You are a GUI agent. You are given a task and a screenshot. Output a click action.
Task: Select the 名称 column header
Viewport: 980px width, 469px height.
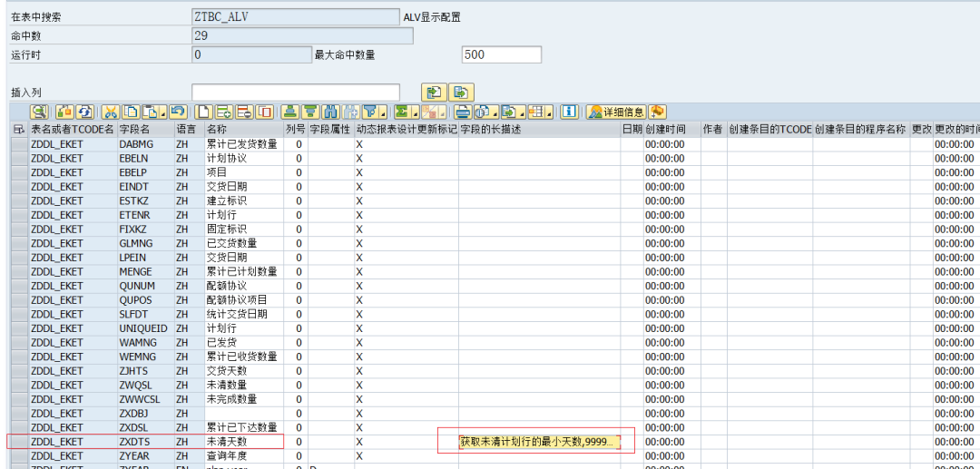point(244,130)
